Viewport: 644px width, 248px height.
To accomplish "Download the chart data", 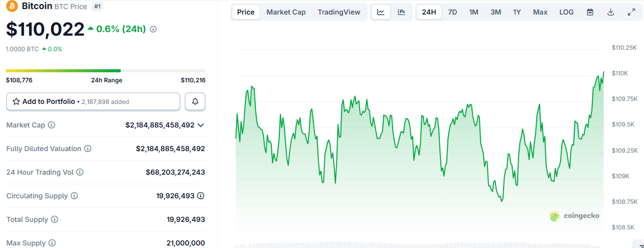I will 610,12.
